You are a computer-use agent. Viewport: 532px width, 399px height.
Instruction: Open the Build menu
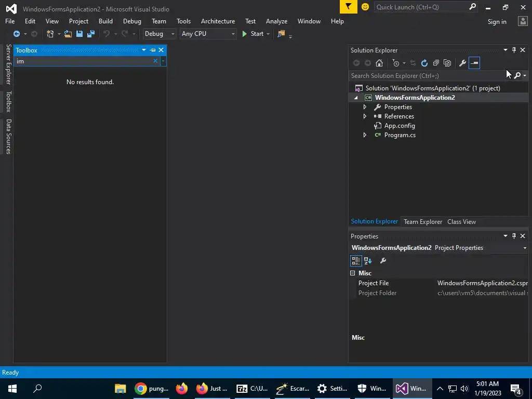click(105, 21)
